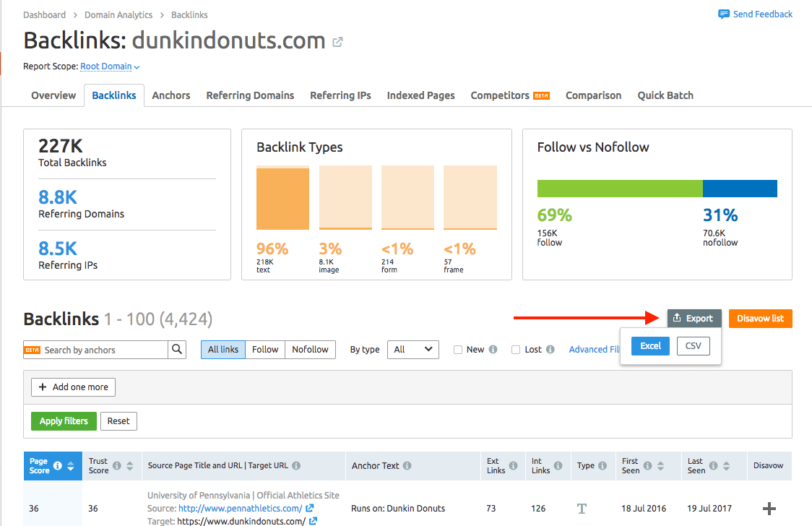Switch to the Competitors tab
The width and height of the screenshot is (812, 526).
509,95
